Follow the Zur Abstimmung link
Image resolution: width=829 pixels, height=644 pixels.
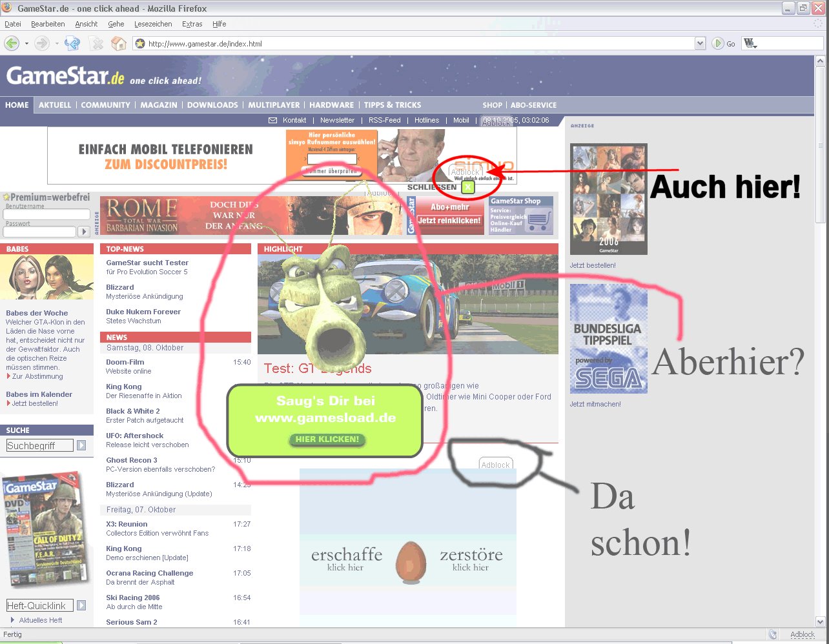tap(37, 376)
